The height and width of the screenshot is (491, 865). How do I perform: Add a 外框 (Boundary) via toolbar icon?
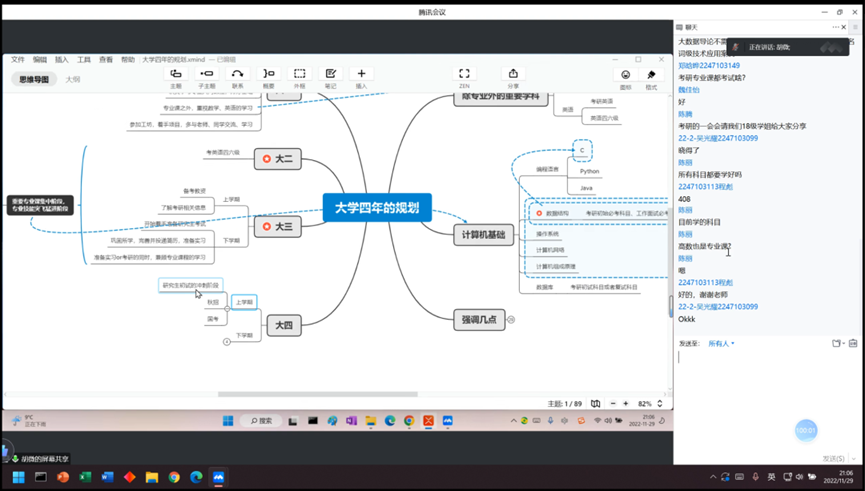(x=299, y=75)
